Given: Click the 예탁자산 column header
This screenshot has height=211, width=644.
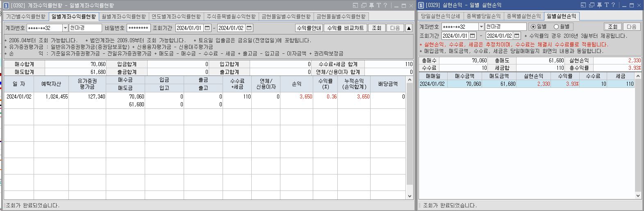Looking at the screenshot, I should 51,84.
